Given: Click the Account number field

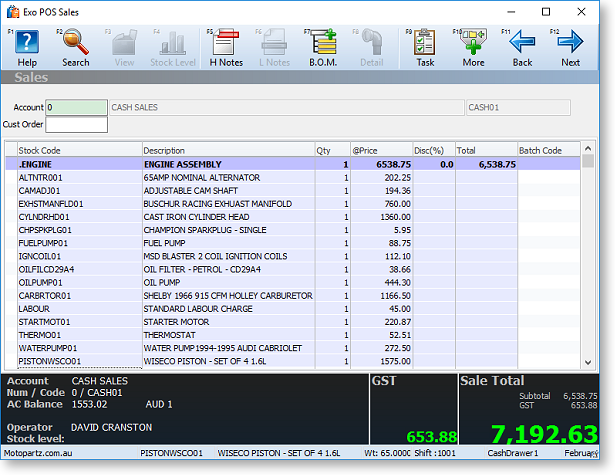Looking at the screenshot, I should point(75,107).
